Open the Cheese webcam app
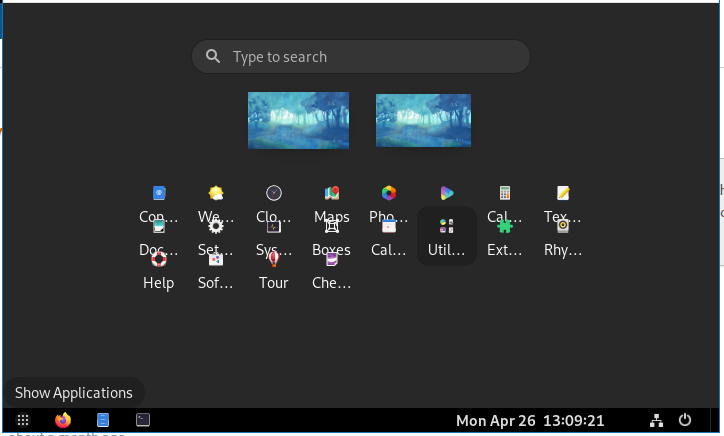The image size is (724, 436). [332, 260]
